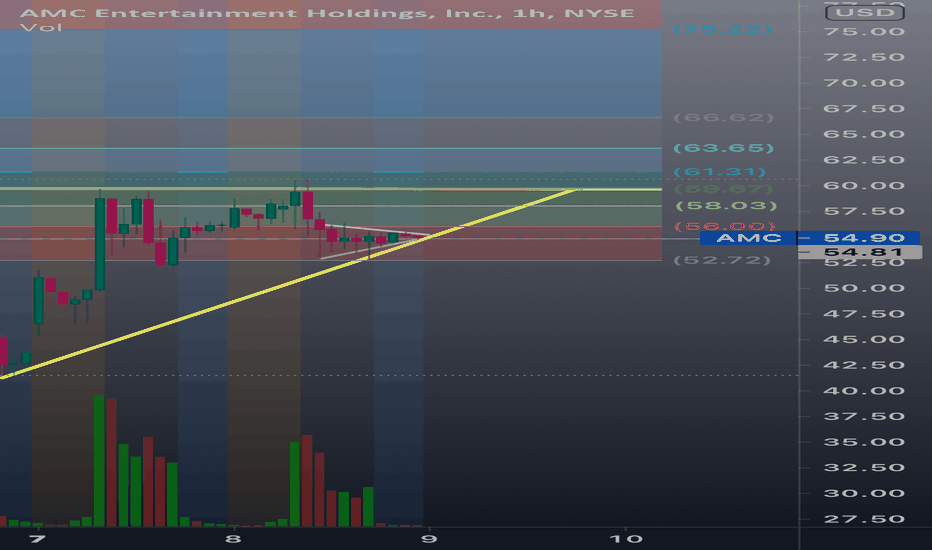
Task: Click the (63.65) level label
Action: coord(724,147)
